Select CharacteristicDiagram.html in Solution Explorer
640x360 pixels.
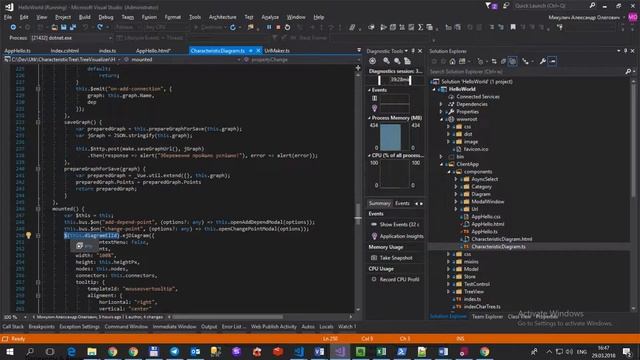coord(502,239)
